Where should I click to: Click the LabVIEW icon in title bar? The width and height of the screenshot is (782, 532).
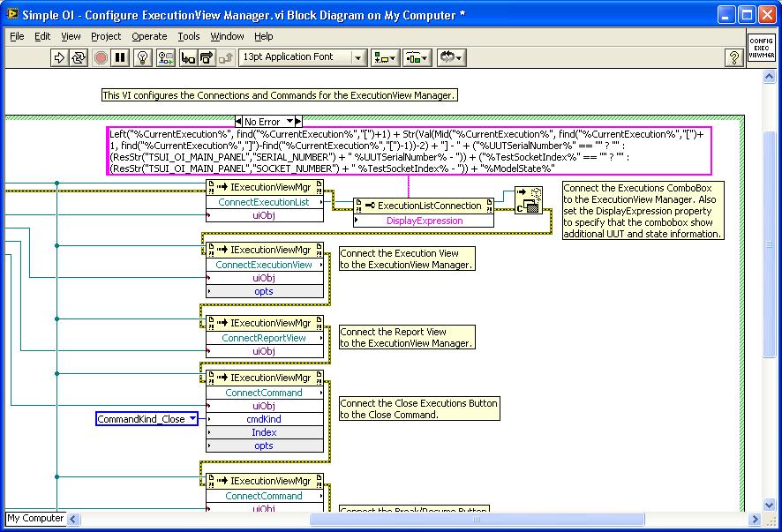pyautogui.click(x=12, y=14)
